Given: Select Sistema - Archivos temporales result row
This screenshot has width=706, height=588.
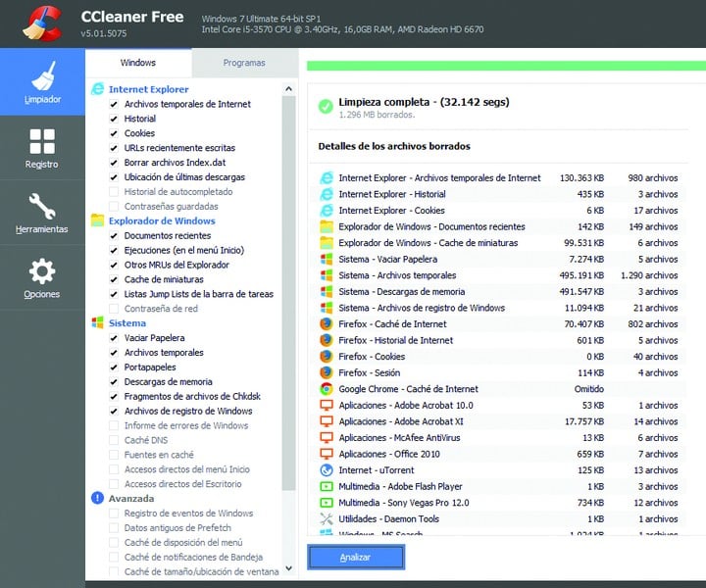Looking at the screenshot, I should (x=499, y=275).
